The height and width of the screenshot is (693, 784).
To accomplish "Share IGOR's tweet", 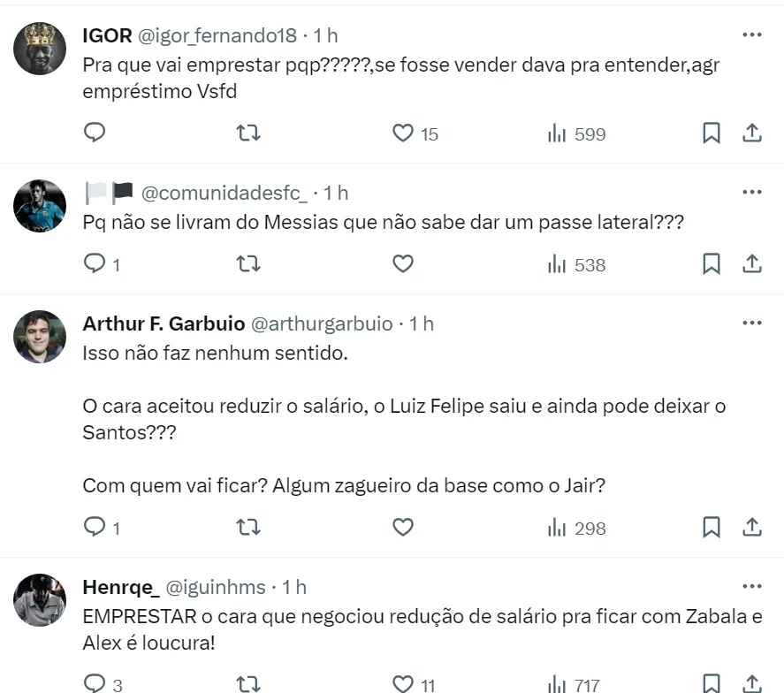I will 752,133.
